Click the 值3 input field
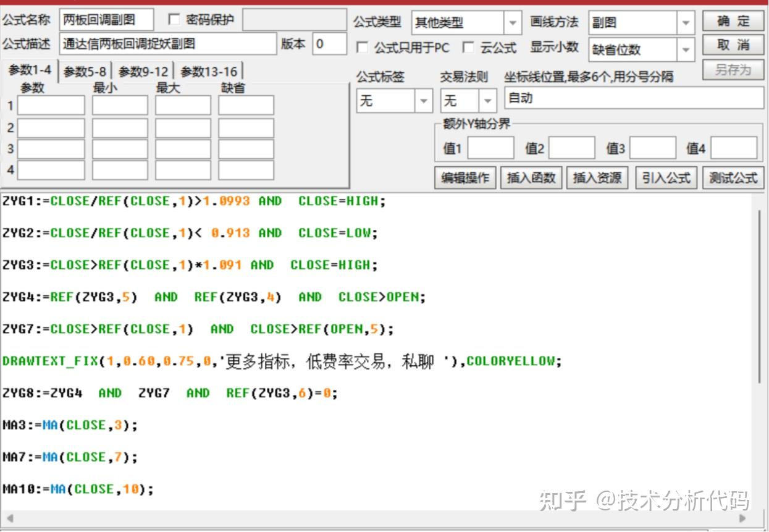769x532 pixels. pyautogui.click(x=653, y=148)
